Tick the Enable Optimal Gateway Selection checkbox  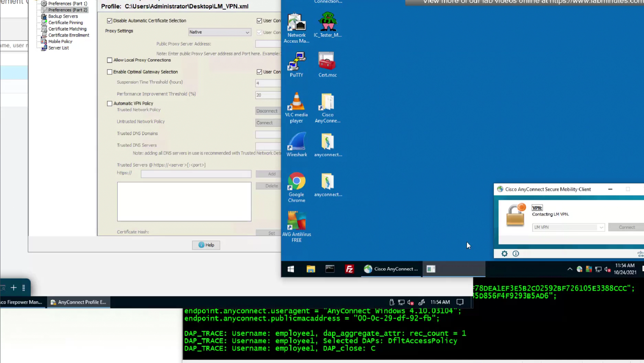pos(110,72)
